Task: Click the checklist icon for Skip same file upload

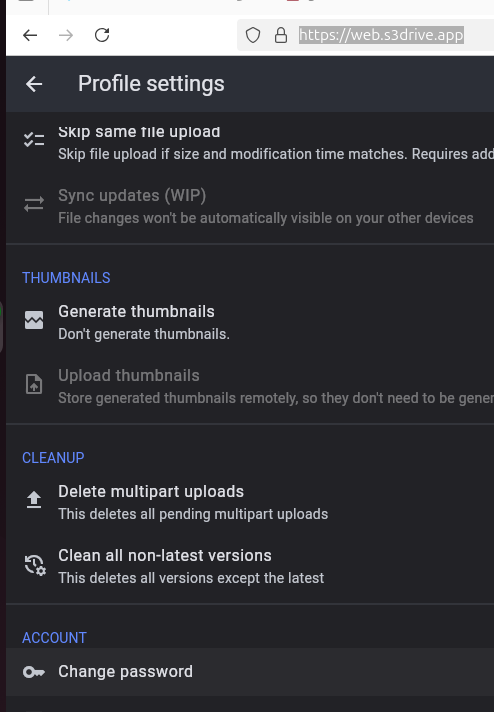Action: point(34,140)
